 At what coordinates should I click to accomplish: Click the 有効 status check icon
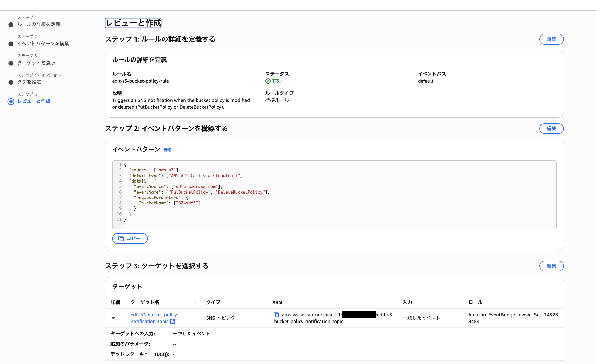(x=268, y=81)
